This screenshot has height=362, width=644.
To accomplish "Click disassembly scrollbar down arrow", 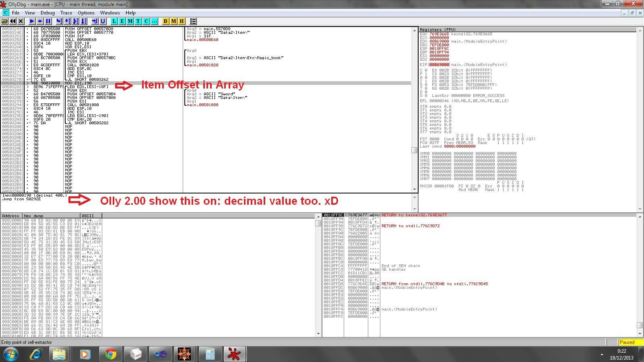I will pyautogui.click(x=415, y=189).
